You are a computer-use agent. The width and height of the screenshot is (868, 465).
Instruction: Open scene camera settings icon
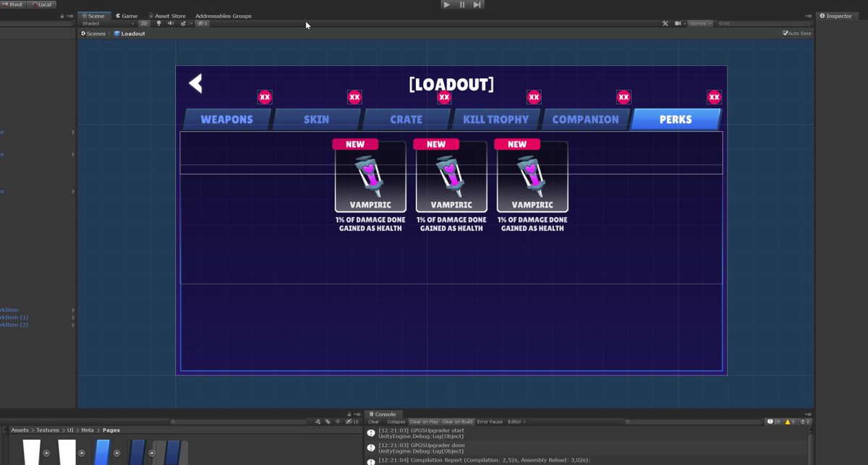click(x=679, y=23)
